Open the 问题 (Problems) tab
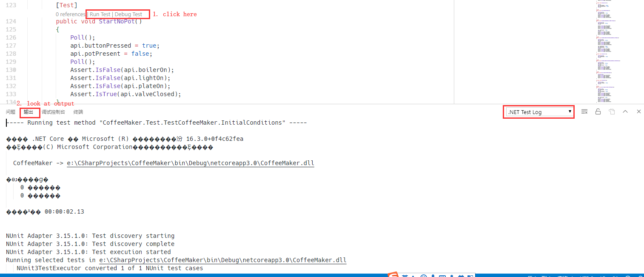Screen dimensions: 644x277 (10, 111)
